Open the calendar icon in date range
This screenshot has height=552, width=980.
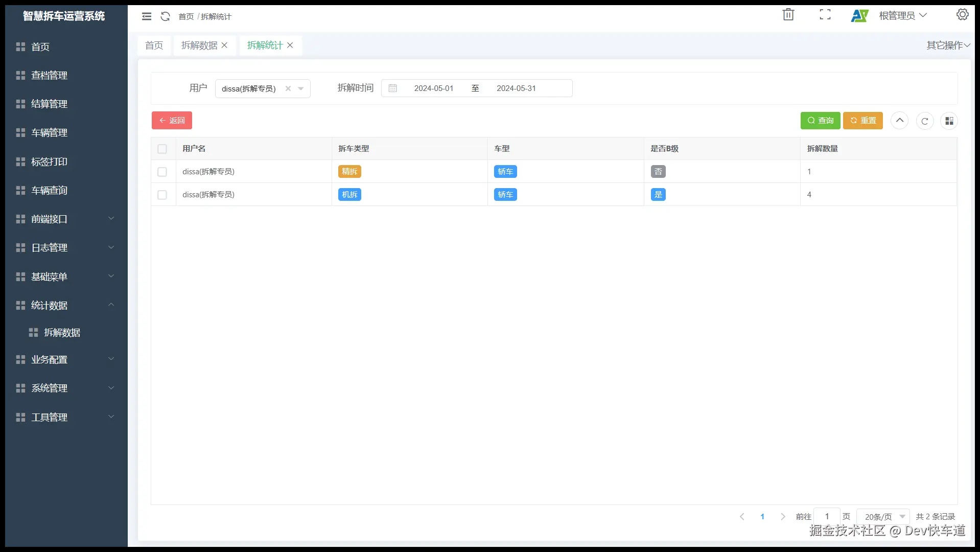392,88
